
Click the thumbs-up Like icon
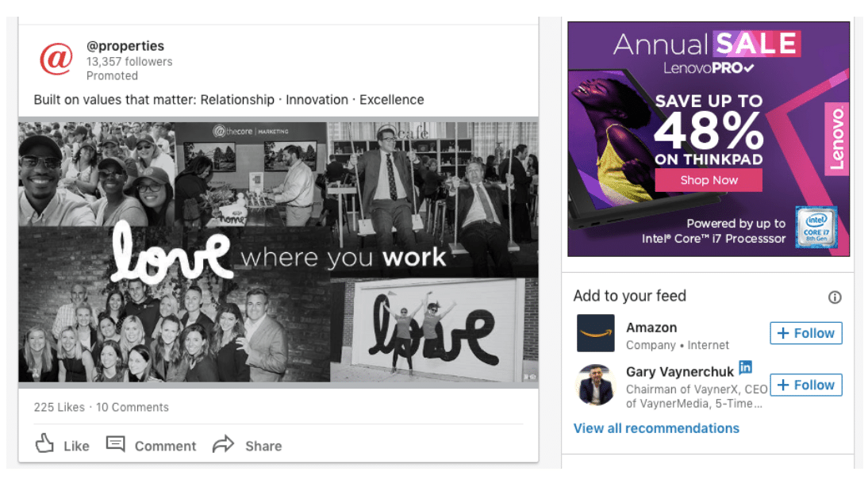click(x=44, y=443)
